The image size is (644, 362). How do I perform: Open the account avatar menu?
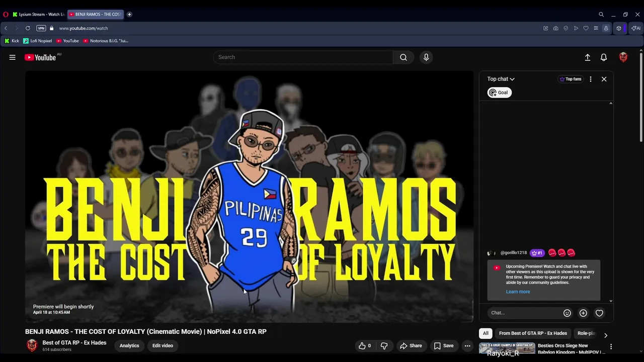tap(623, 57)
